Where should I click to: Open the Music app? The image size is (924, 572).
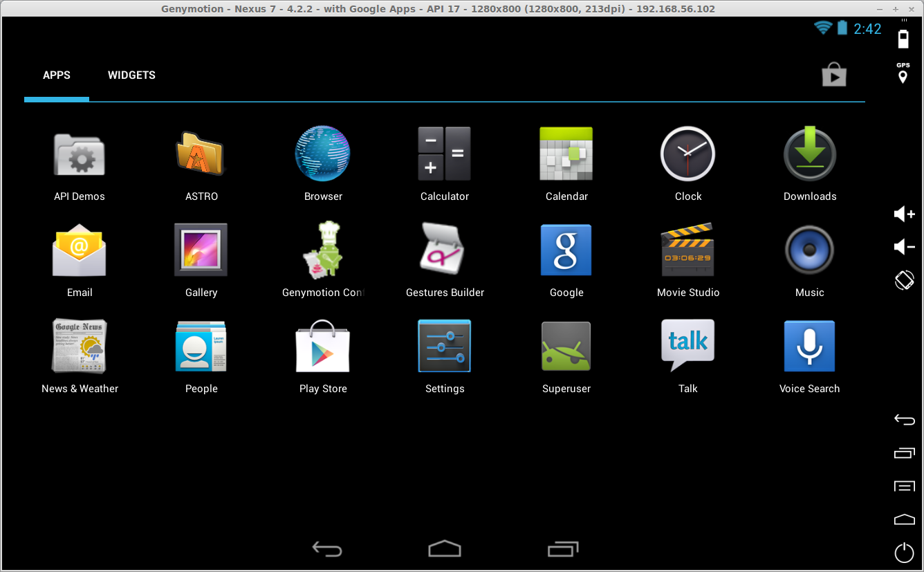pyautogui.click(x=810, y=250)
